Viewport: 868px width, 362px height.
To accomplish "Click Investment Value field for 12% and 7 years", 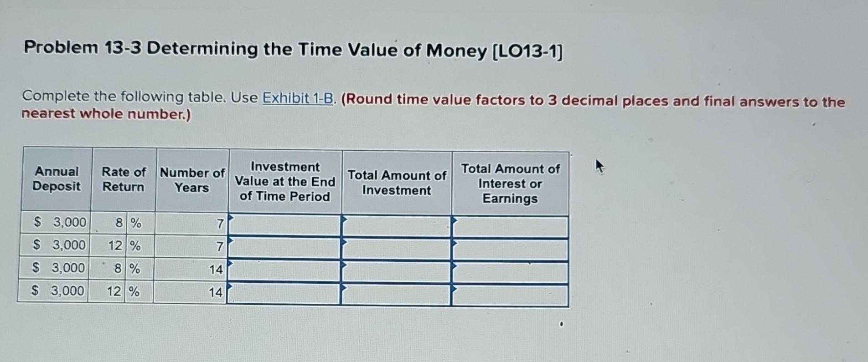I will pos(285,246).
